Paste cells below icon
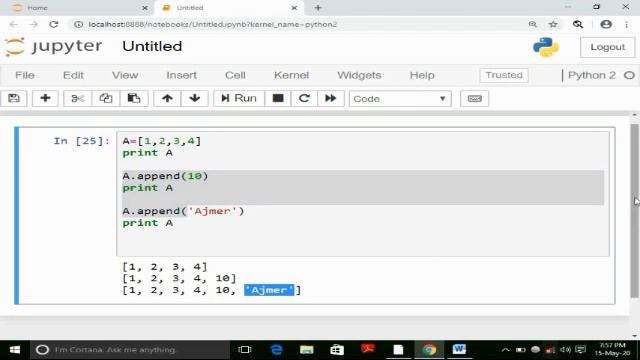This screenshot has width=640, height=360. [x=133, y=98]
